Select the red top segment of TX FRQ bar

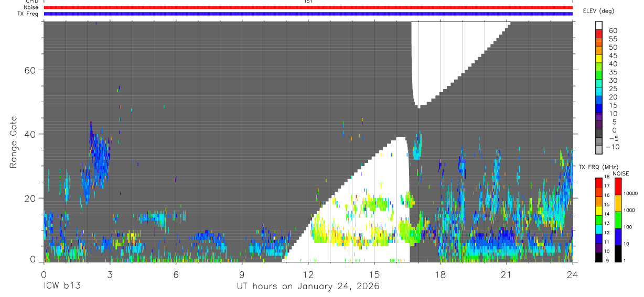pyautogui.click(x=599, y=182)
